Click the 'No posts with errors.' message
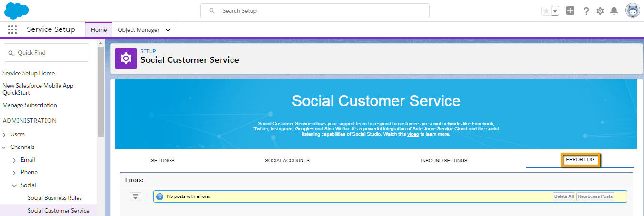The height and width of the screenshot is (216, 644). point(188,196)
